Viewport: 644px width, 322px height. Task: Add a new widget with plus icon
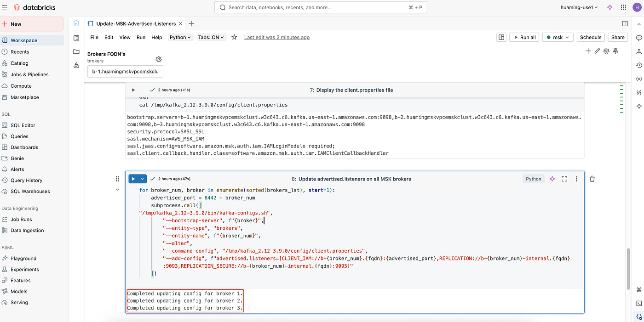[x=588, y=51]
